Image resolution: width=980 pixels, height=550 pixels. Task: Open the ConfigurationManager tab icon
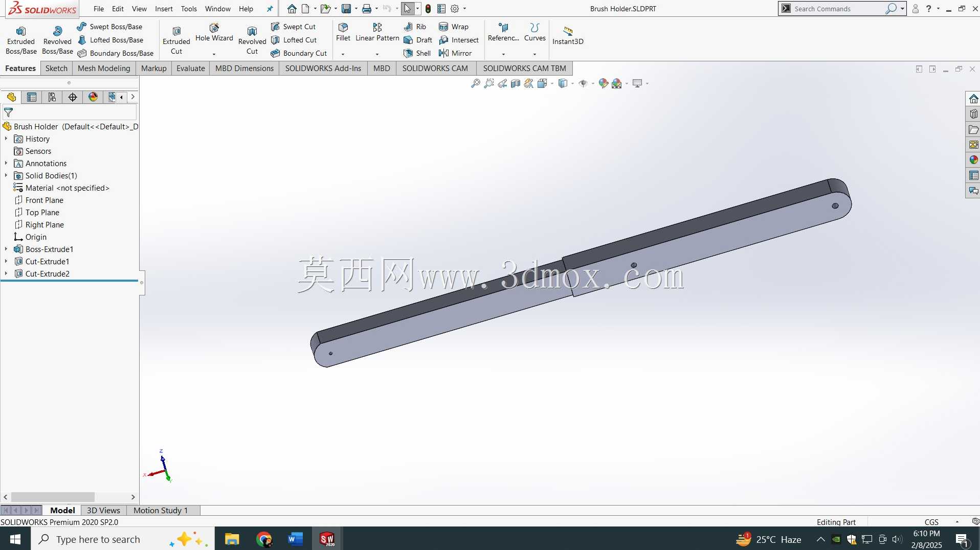click(x=52, y=97)
